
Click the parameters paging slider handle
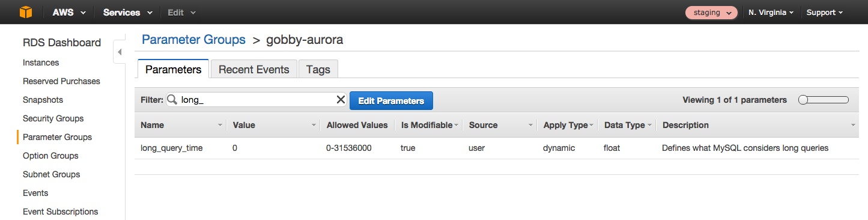[x=803, y=100]
